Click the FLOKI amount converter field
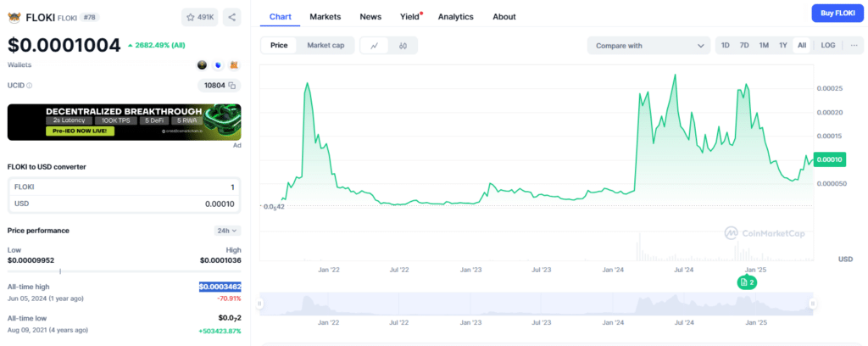The height and width of the screenshot is (346, 868). pyautogui.click(x=125, y=187)
